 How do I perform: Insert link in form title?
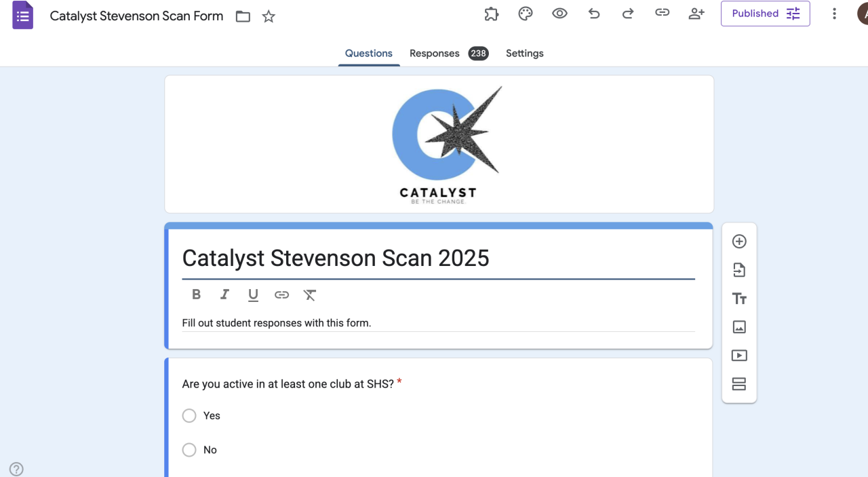(x=281, y=294)
